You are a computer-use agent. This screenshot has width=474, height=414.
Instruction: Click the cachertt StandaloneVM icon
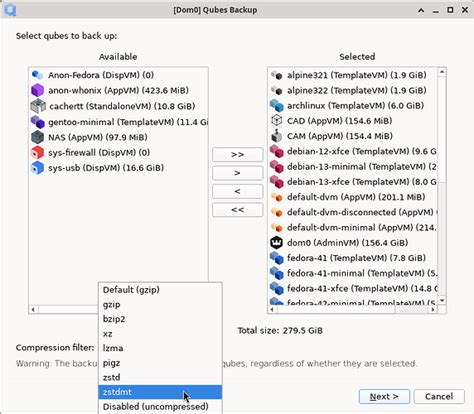coord(38,106)
